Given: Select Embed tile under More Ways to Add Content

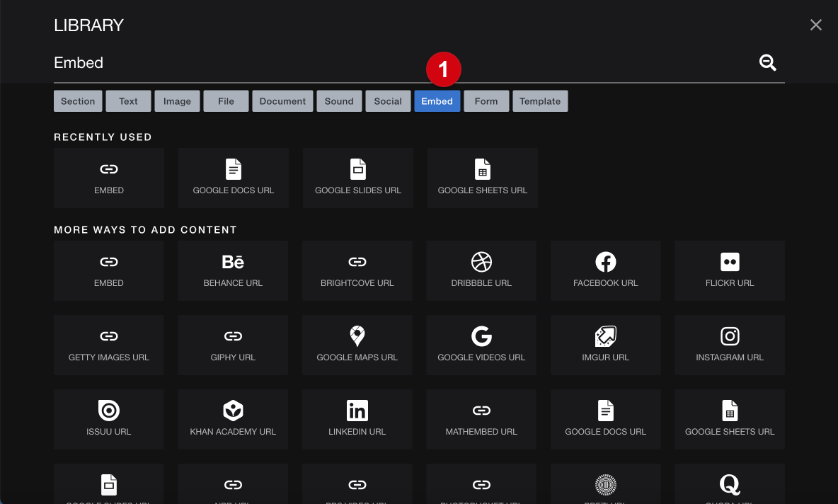Looking at the screenshot, I should point(109,270).
